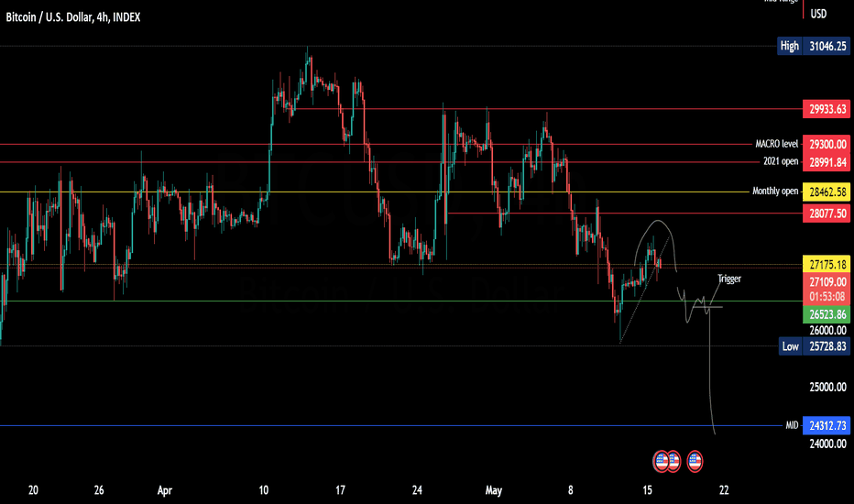This screenshot has width=854, height=504.
Task: Select the 29300.00 MACRO level price tag
Action: pos(827,144)
